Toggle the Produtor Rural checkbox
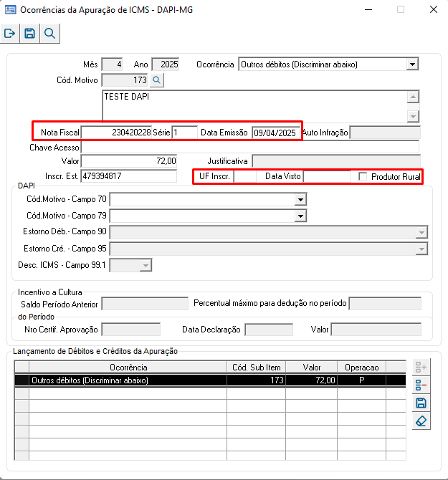This screenshot has width=448, height=480. click(363, 177)
